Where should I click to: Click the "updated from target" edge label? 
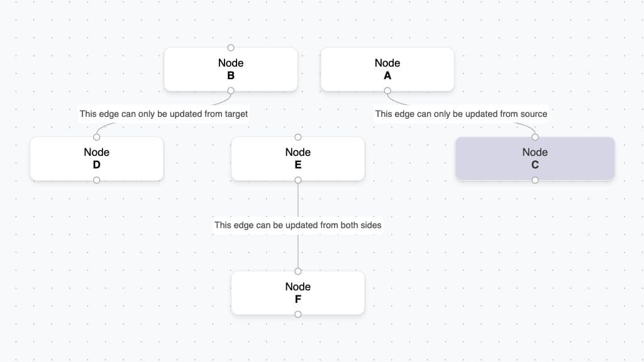pos(164,114)
